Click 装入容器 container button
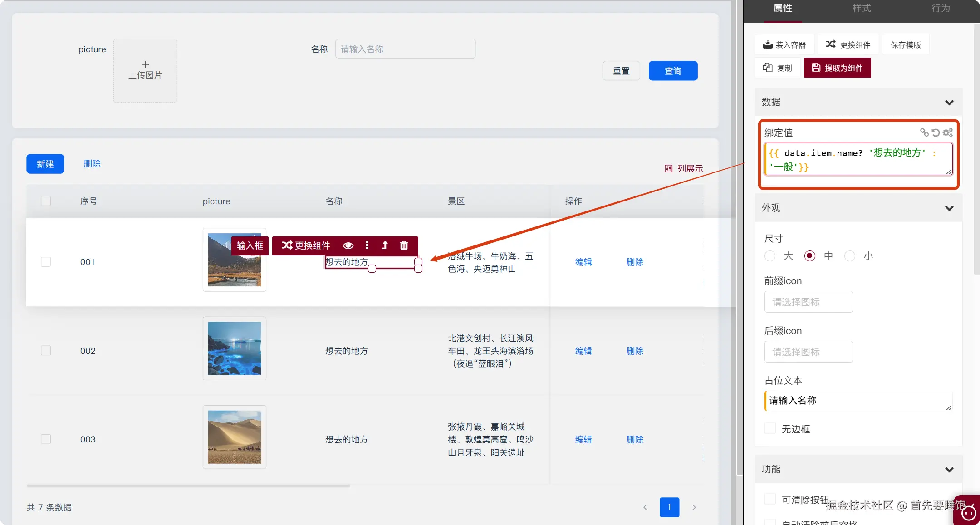The height and width of the screenshot is (525, 980). click(x=785, y=44)
